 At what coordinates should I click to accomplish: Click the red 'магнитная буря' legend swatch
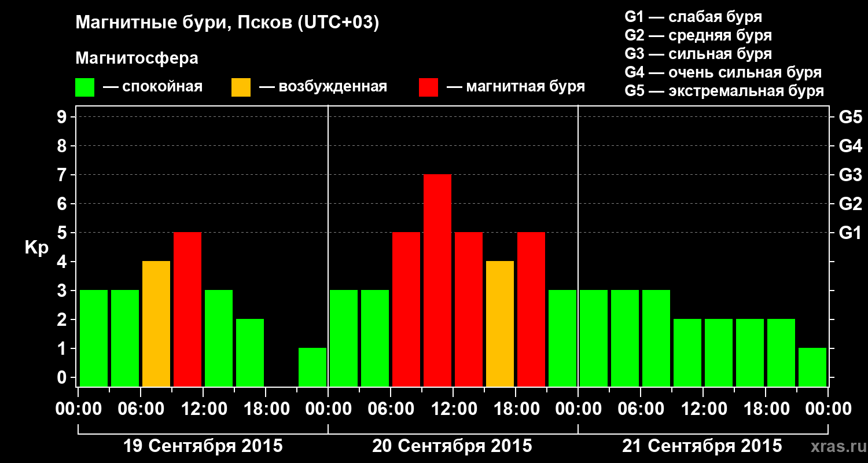(428, 87)
